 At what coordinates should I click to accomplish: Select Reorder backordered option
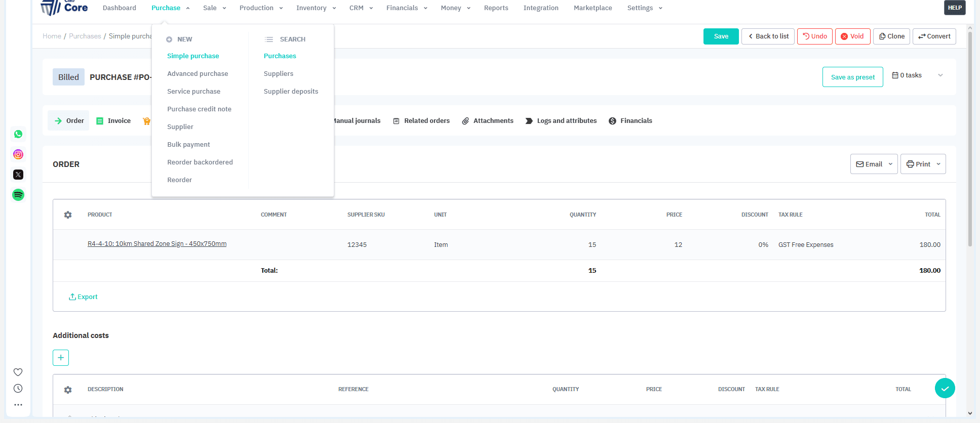pos(200,162)
